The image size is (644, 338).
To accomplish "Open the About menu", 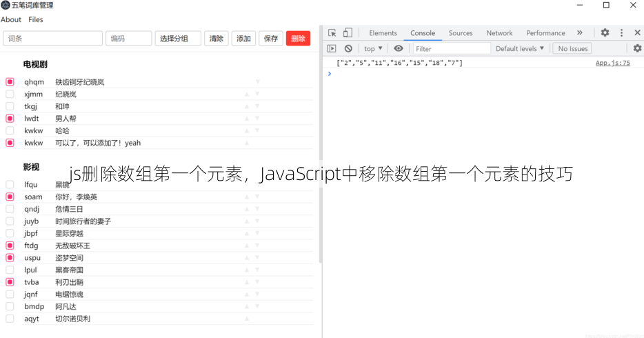I will [x=10, y=19].
